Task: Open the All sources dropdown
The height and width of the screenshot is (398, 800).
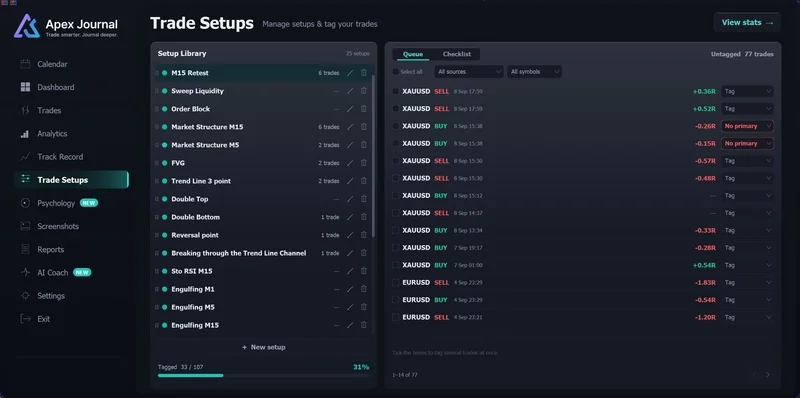Action: click(469, 72)
